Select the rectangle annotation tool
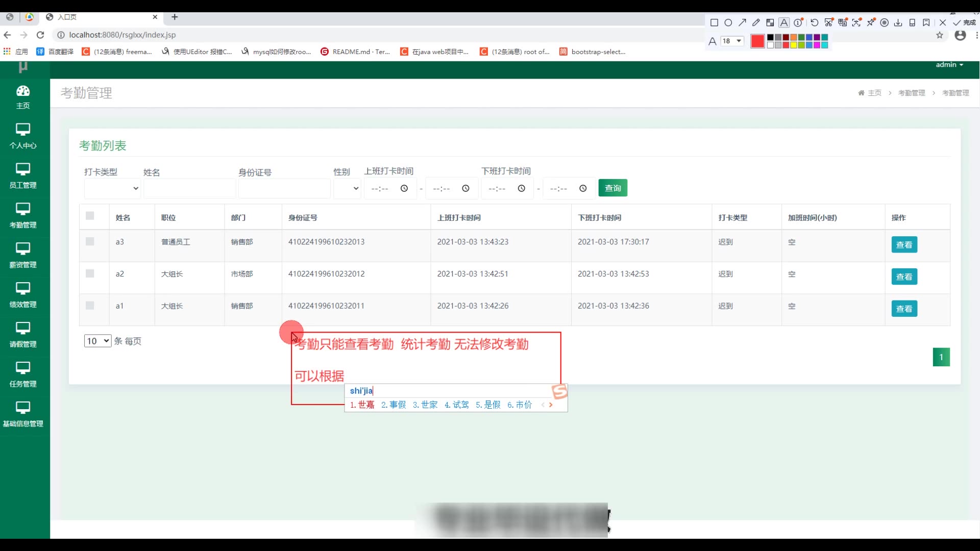Screen dimensions: 980x551 [x=714, y=22]
